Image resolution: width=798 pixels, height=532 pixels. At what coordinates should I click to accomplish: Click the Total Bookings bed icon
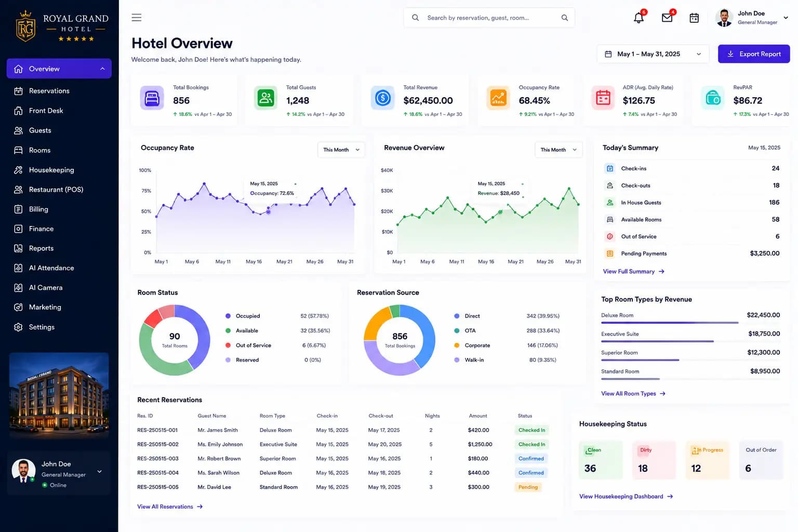click(x=152, y=98)
